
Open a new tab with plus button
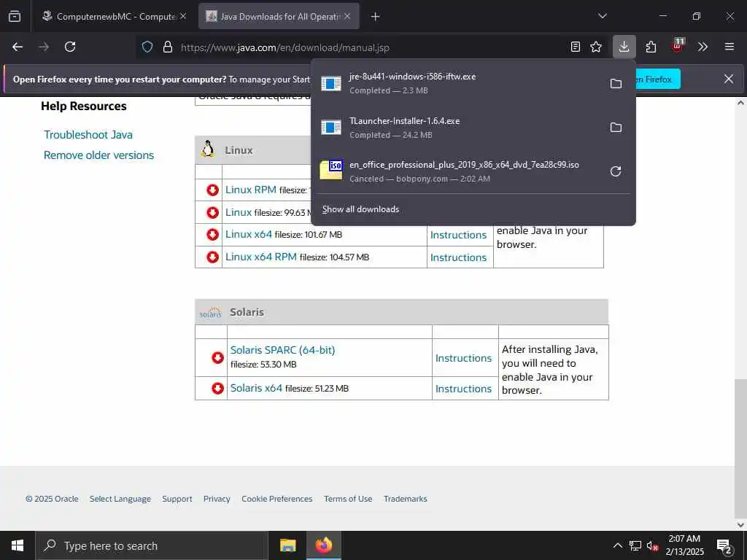pos(376,16)
